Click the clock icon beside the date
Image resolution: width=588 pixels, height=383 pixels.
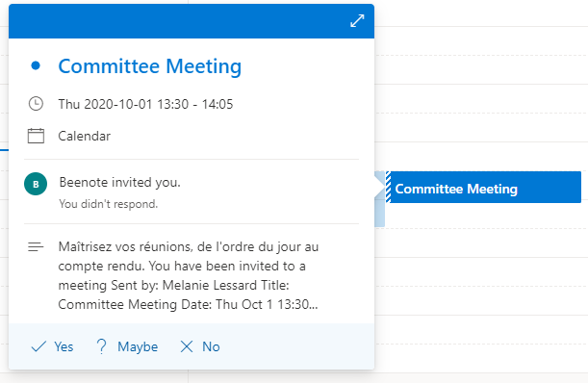pos(36,104)
